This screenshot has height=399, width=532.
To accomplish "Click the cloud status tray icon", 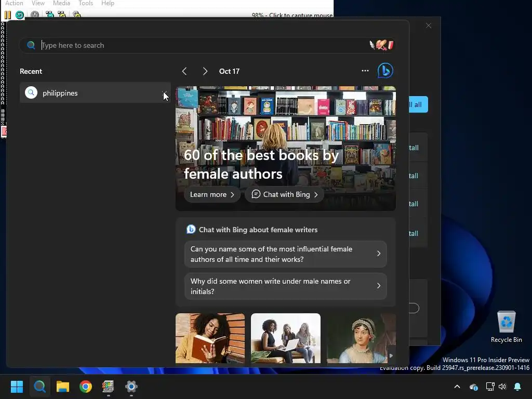I will point(474,387).
